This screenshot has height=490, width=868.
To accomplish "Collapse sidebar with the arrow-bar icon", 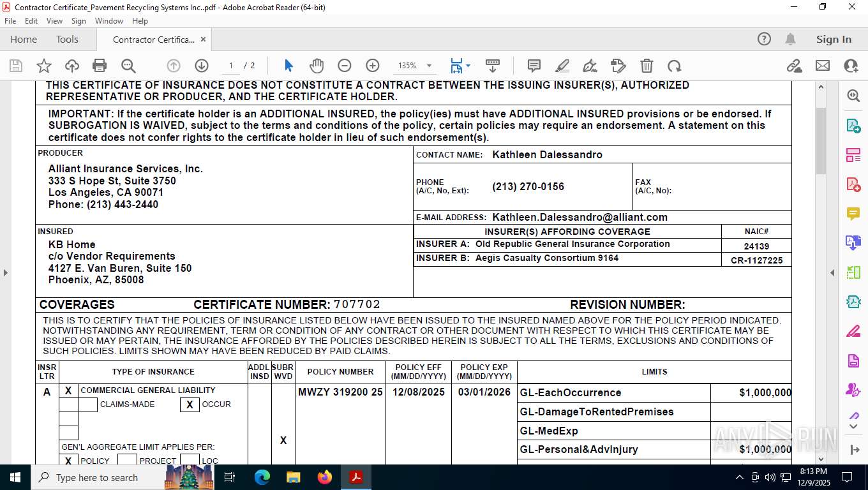I will (x=855, y=450).
